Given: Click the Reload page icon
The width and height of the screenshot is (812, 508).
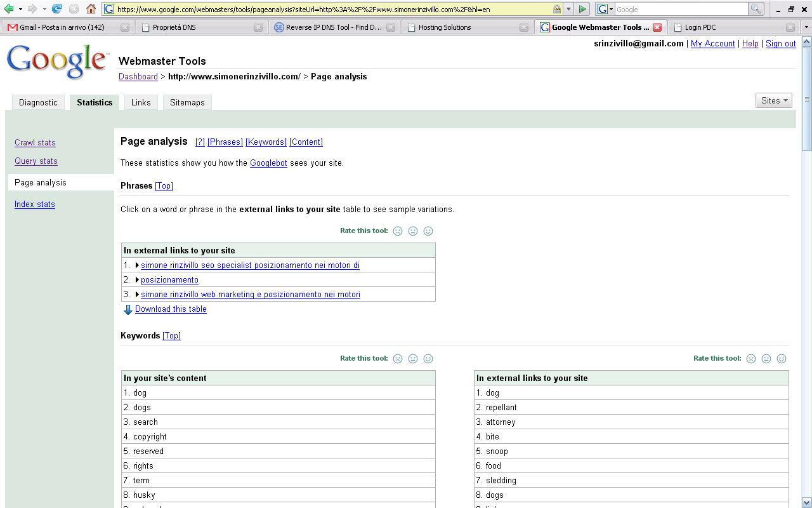Looking at the screenshot, I should coord(56,9).
